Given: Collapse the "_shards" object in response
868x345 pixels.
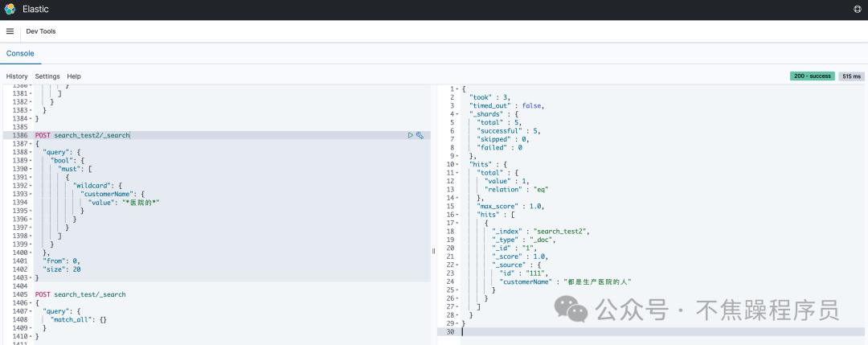Looking at the screenshot, I should tap(456, 114).
